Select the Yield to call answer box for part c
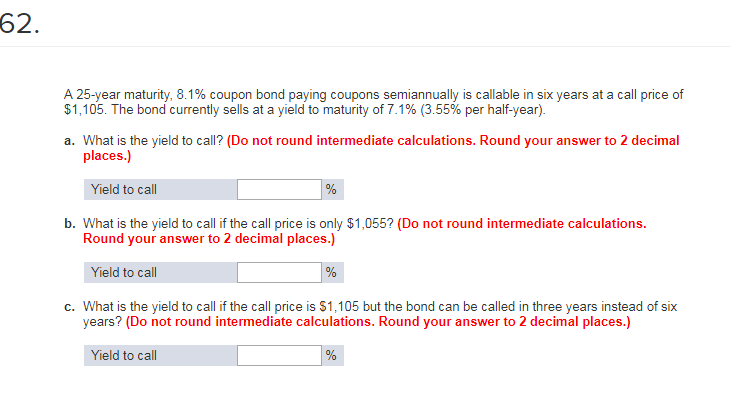 coord(279,355)
